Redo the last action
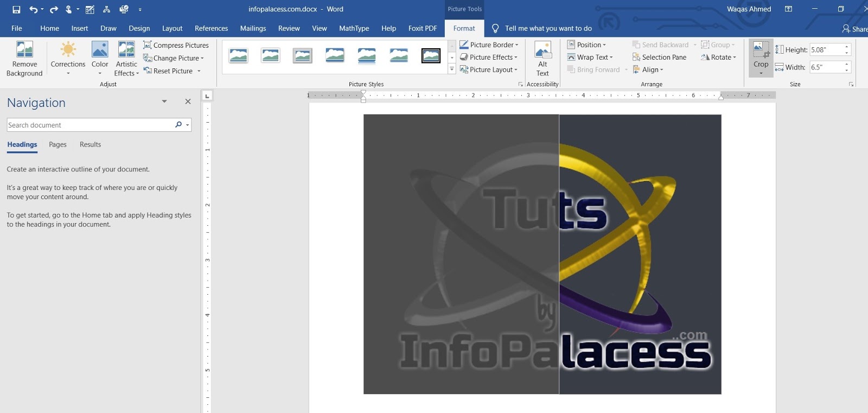Screen dimensions: 868x413 54,9
